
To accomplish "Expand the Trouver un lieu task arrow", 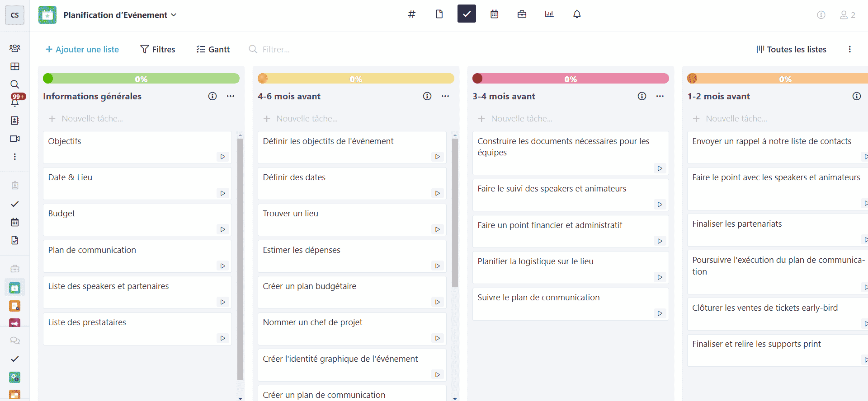I will pos(438,229).
